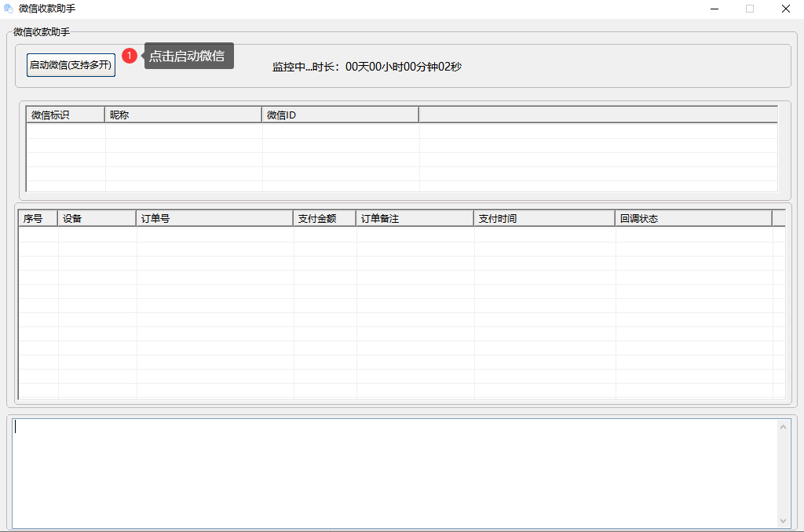Minimize the 微信收款助手 window
Screen dimensions: 804x532
pyautogui.click(x=714, y=9)
